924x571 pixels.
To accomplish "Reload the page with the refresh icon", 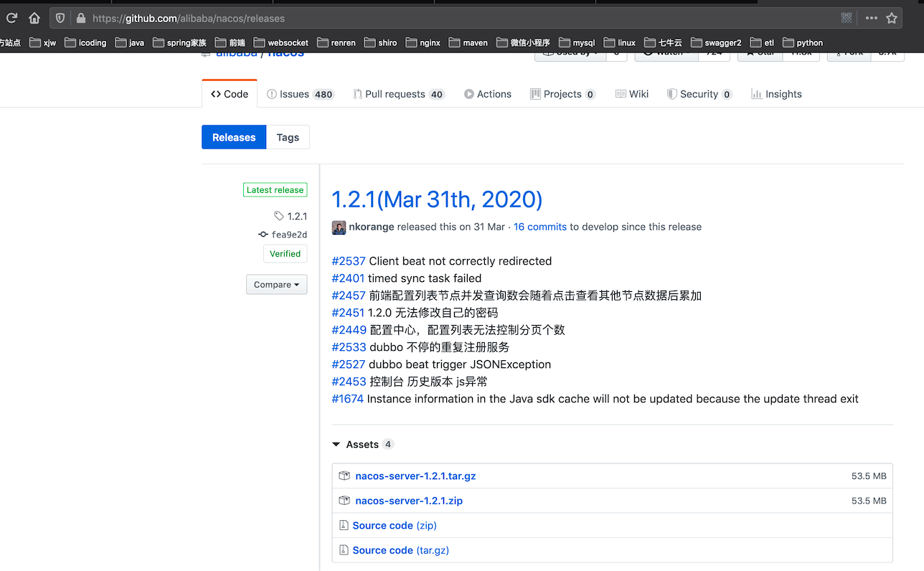I will pyautogui.click(x=11, y=18).
